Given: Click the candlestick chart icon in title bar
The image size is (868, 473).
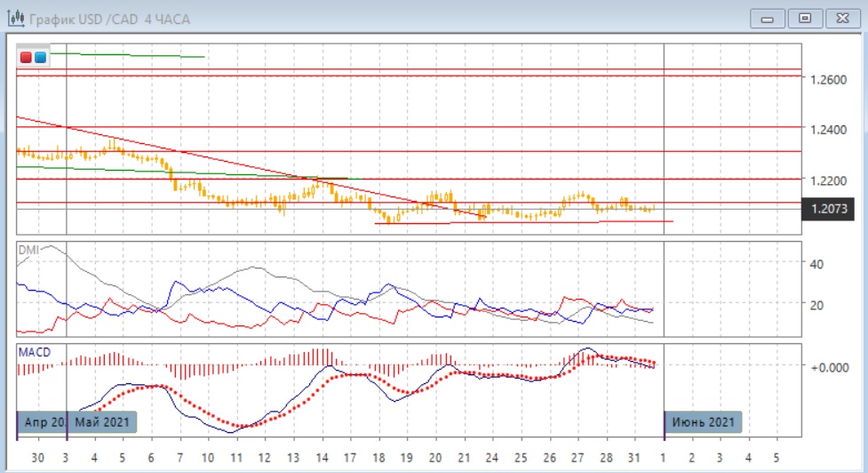Looking at the screenshot, I should tap(16, 19).
